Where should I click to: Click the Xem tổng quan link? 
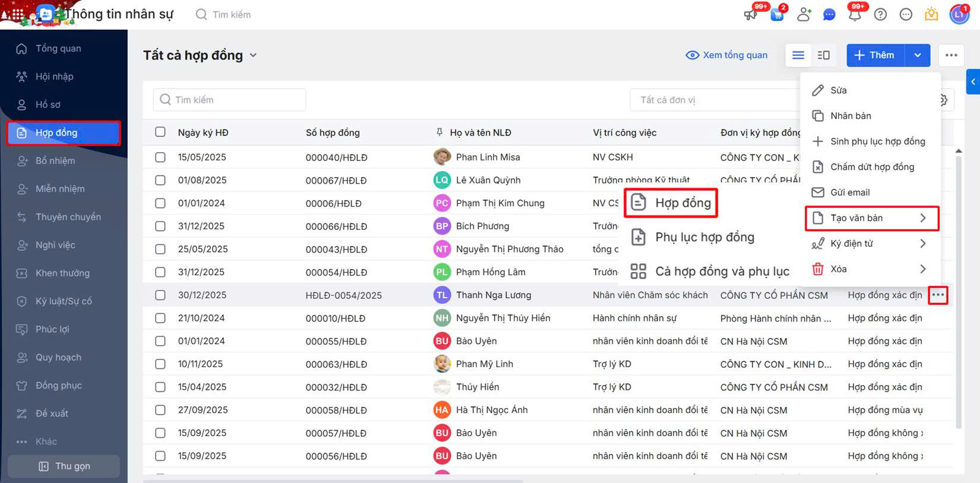point(726,55)
